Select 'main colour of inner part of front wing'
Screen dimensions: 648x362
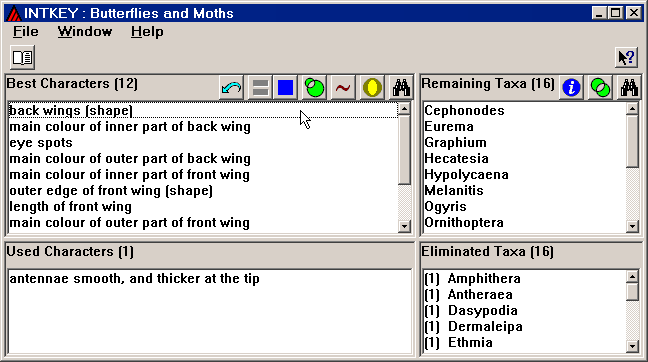point(203,175)
